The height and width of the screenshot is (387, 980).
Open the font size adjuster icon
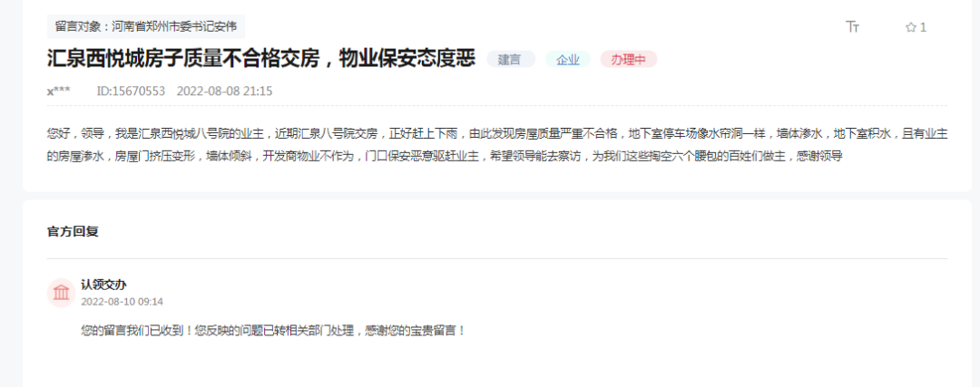click(852, 26)
